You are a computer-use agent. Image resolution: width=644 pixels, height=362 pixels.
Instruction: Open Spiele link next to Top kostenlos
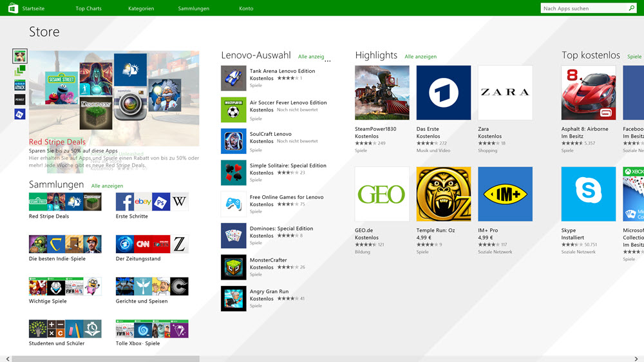[x=634, y=57]
